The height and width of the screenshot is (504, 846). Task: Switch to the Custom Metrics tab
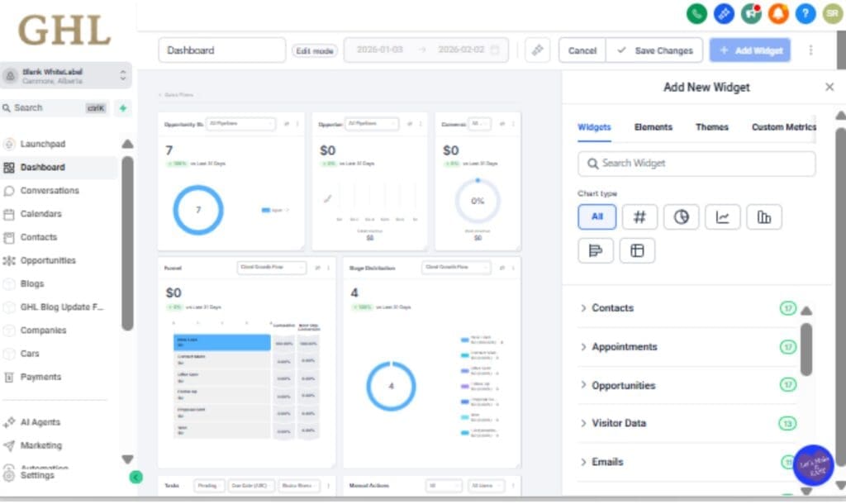(782, 127)
